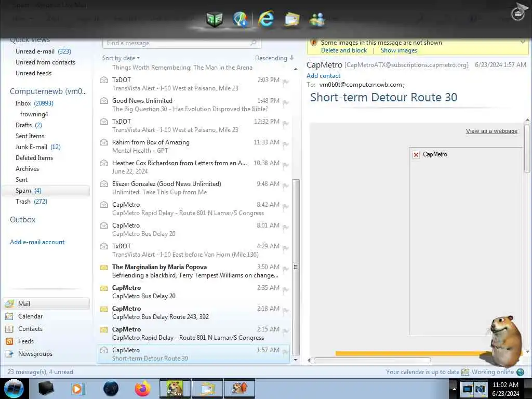Open the dark globe taskbar icon
This screenshot has height=399, width=532.
pyautogui.click(x=111, y=389)
